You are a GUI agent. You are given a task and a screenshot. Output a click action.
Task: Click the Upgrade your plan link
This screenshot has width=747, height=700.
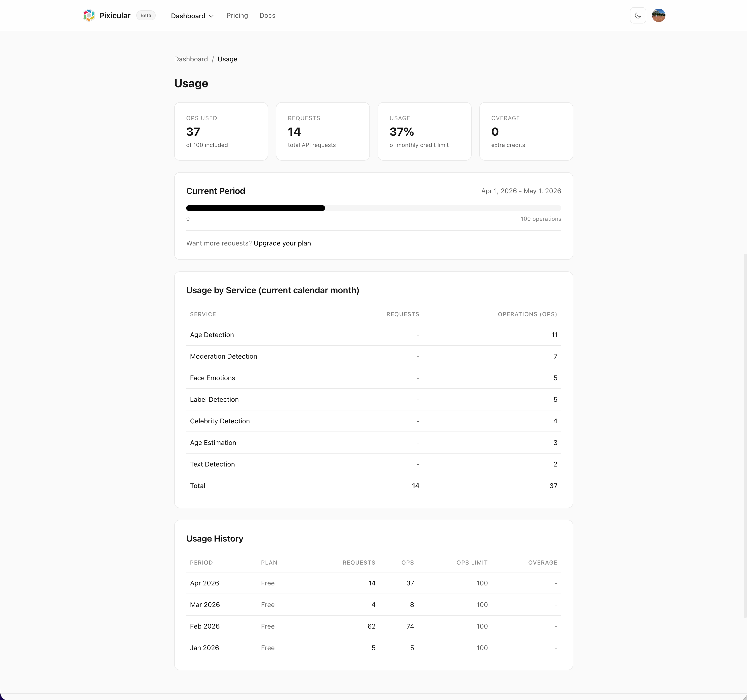click(x=282, y=243)
